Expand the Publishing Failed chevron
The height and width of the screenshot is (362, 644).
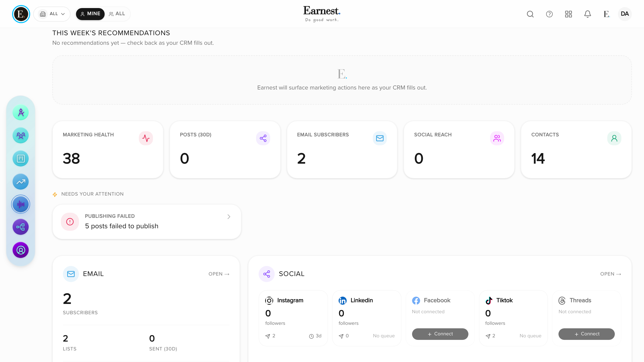229,217
